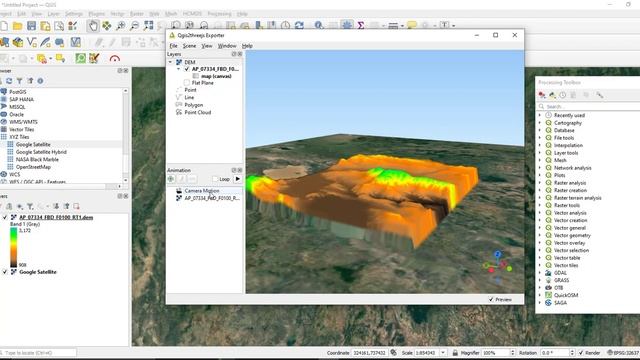
Task: Select the Zoom Out magnifier tool
Action: (x=134, y=26)
